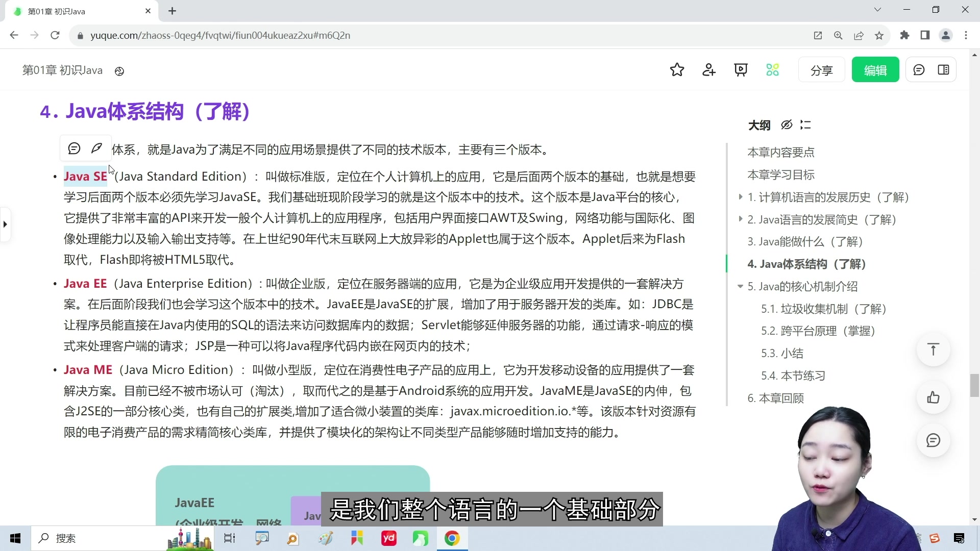Open Chrome's three-dot menu
The width and height of the screenshot is (980, 551).
pos(966,35)
